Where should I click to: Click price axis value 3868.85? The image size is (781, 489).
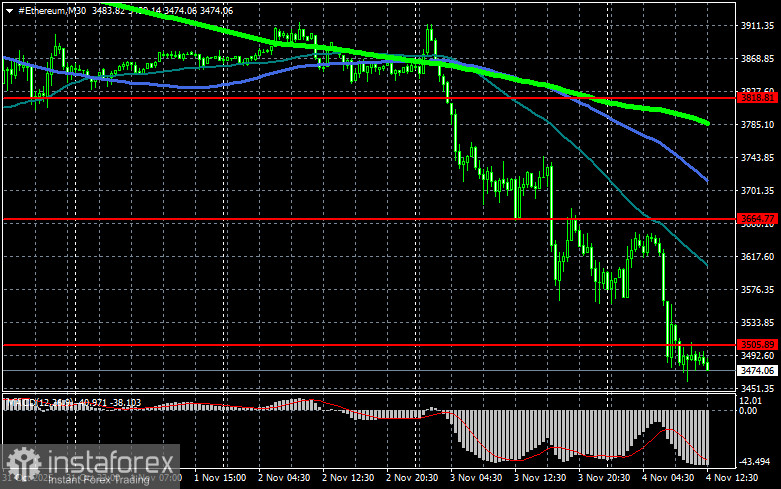(x=758, y=59)
